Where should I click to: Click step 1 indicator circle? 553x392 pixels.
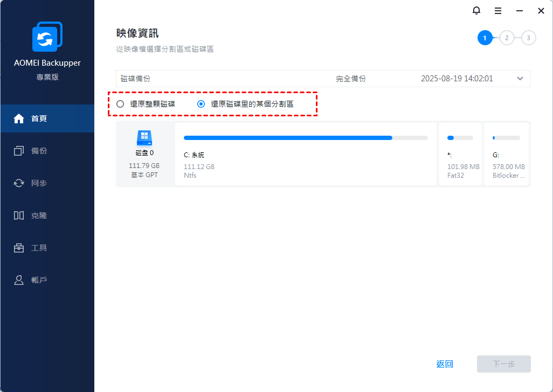pyautogui.click(x=485, y=38)
